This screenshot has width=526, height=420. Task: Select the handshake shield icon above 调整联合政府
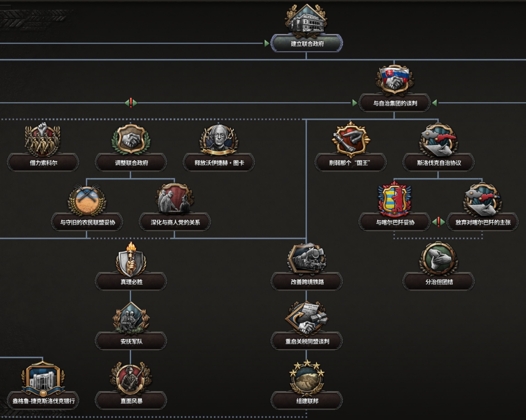tap(131, 139)
